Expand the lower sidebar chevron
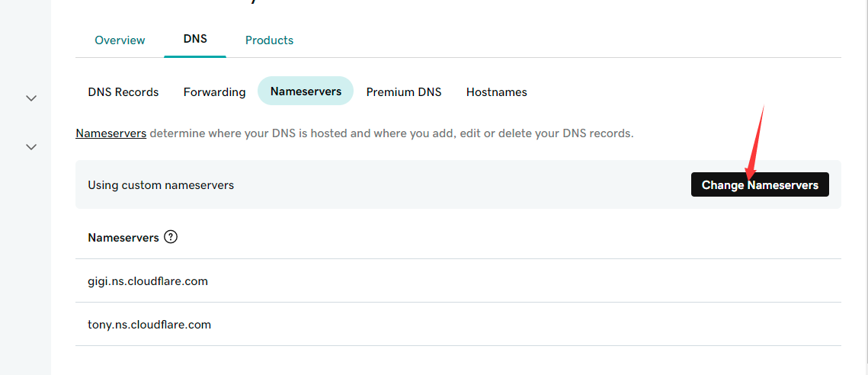The image size is (868, 375). [x=31, y=147]
